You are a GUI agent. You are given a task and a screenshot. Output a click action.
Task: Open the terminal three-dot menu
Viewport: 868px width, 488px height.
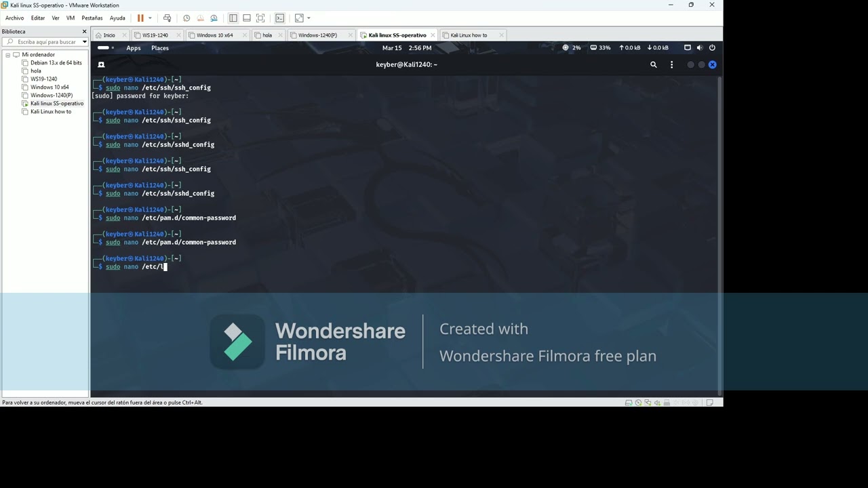[x=672, y=64]
